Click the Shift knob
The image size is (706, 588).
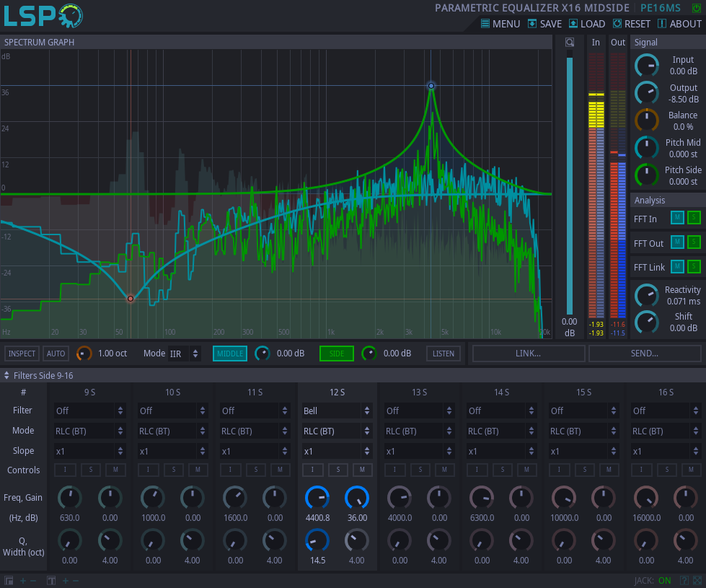point(647,322)
